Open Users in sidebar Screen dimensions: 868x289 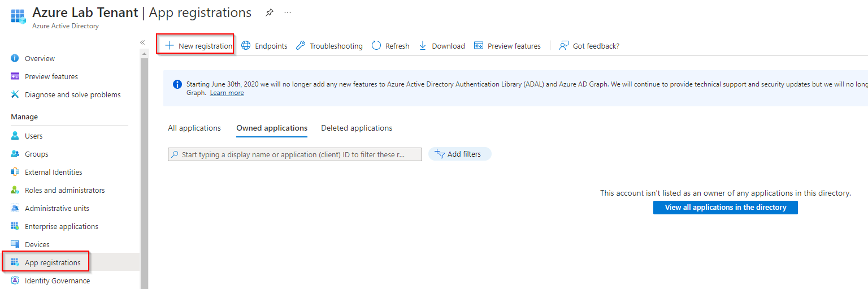pyautogui.click(x=33, y=136)
